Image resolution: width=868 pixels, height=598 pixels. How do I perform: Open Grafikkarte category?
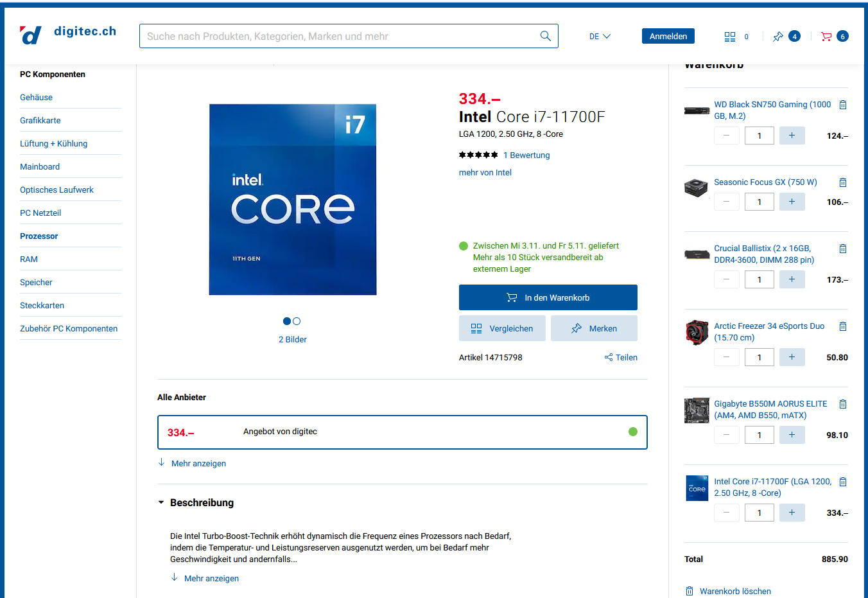click(40, 121)
